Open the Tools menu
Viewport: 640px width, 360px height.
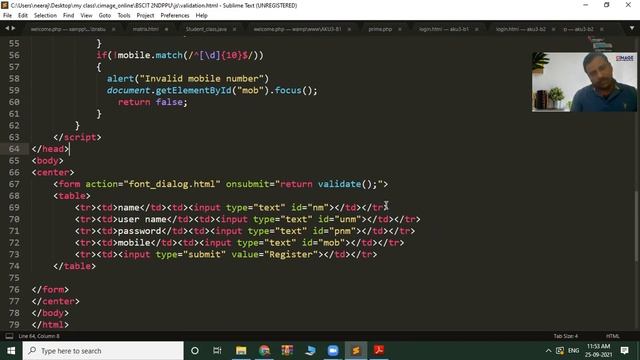click(x=124, y=16)
